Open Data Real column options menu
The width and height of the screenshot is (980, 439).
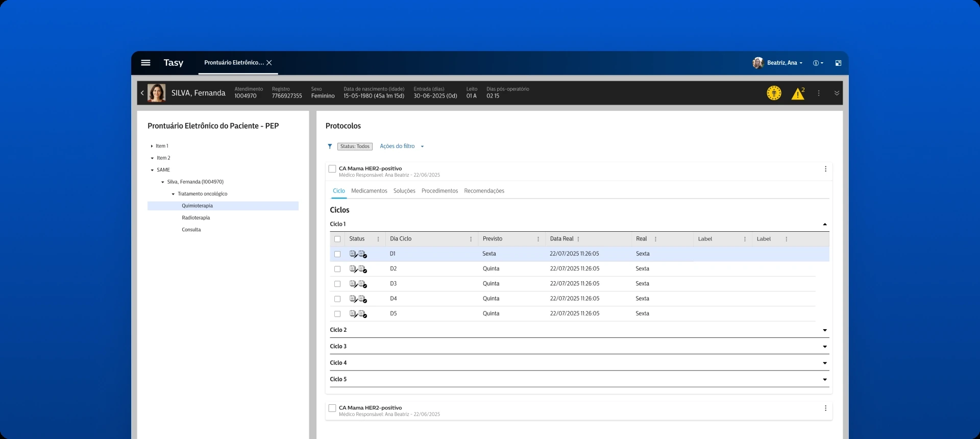pos(578,239)
